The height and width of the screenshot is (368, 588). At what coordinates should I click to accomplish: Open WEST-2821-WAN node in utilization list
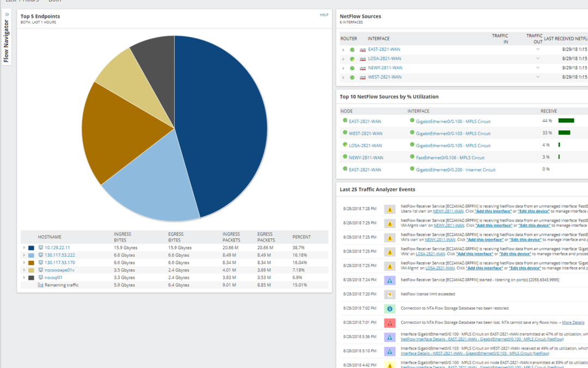[366, 134]
